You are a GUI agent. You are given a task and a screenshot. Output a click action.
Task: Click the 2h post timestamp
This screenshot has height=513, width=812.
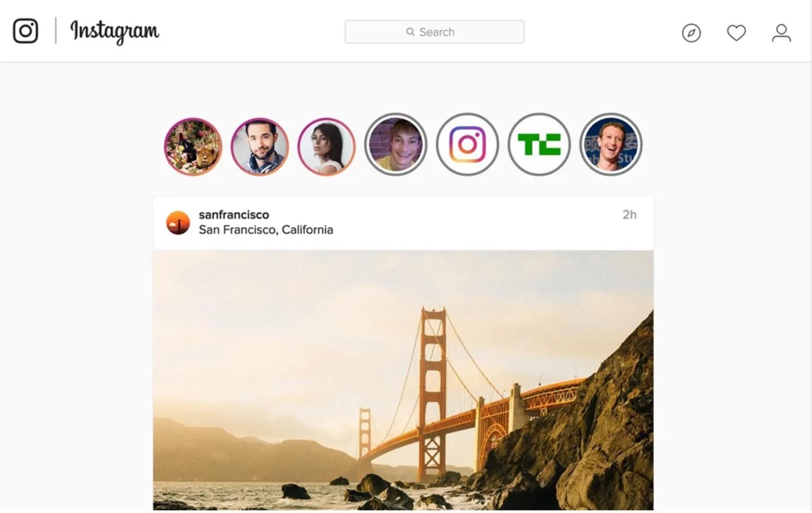(629, 215)
